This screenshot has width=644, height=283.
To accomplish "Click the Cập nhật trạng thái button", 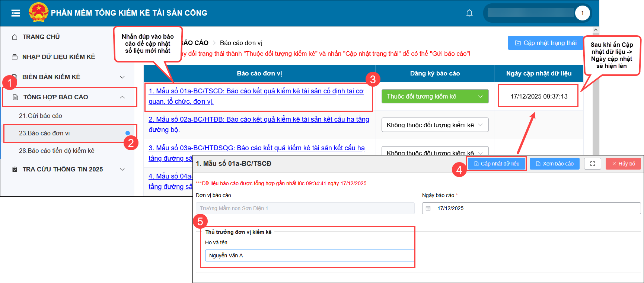I will pos(545,43).
